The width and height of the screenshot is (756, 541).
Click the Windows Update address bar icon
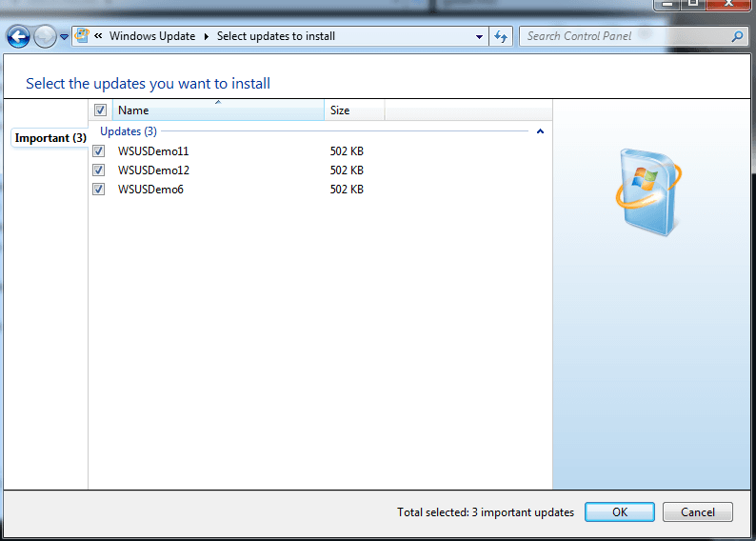point(83,35)
